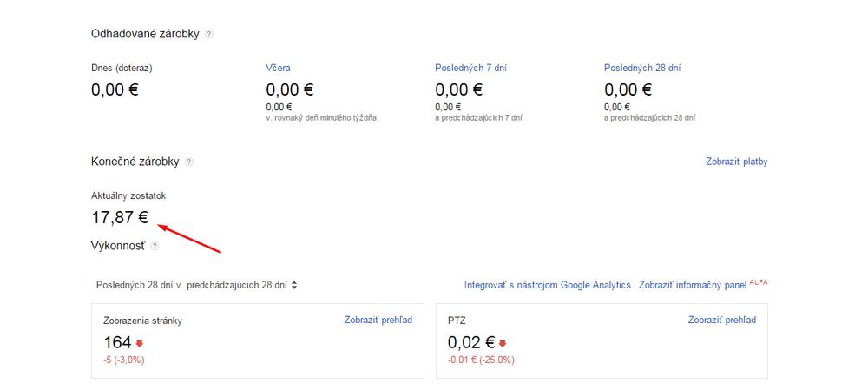Click the Zobrazenia stránky card title

pos(142,321)
